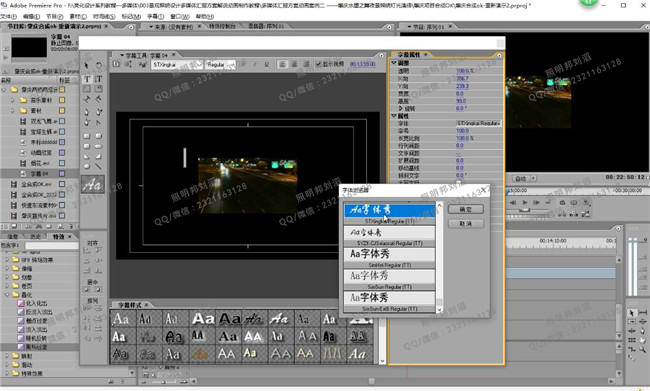Viewport: 650px width, 391px height.
Task: Apply left text alignment
Action: (282, 64)
